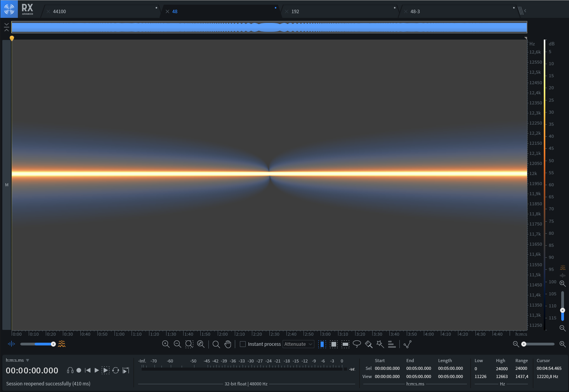This screenshot has height=392, width=569.
Task: Click the vertical frequency zoom in icon
Action: 562,283
